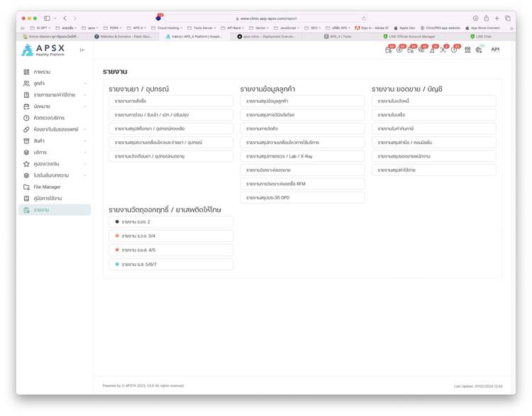Open the รายงานสรุปประวัติ OPD report
The width and height of the screenshot is (532, 416).
[x=302, y=197]
